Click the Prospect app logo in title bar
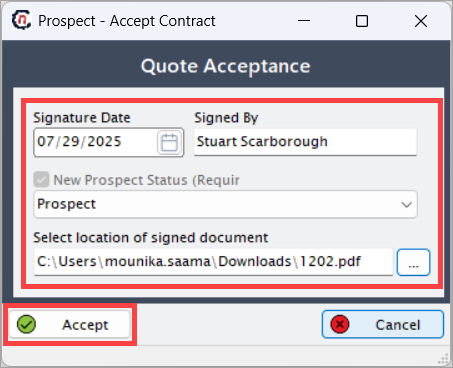The width and height of the screenshot is (453, 368). pyautogui.click(x=22, y=20)
